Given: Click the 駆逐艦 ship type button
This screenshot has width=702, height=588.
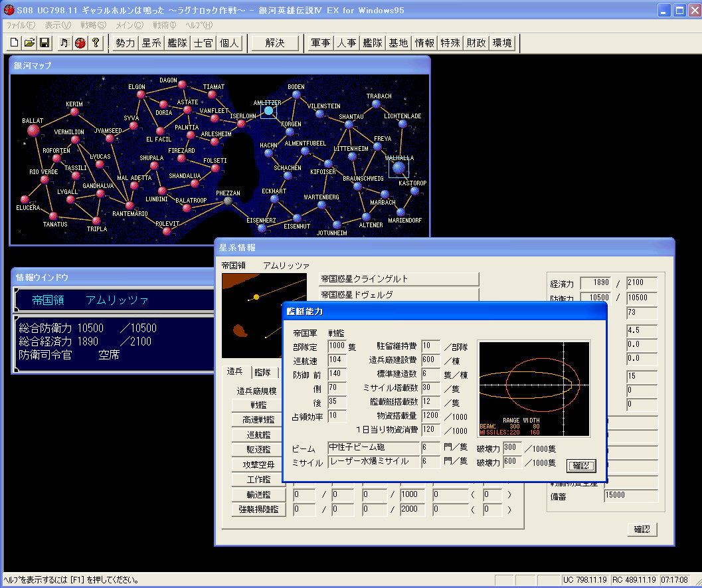Looking at the screenshot, I should click(x=258, y=450).
